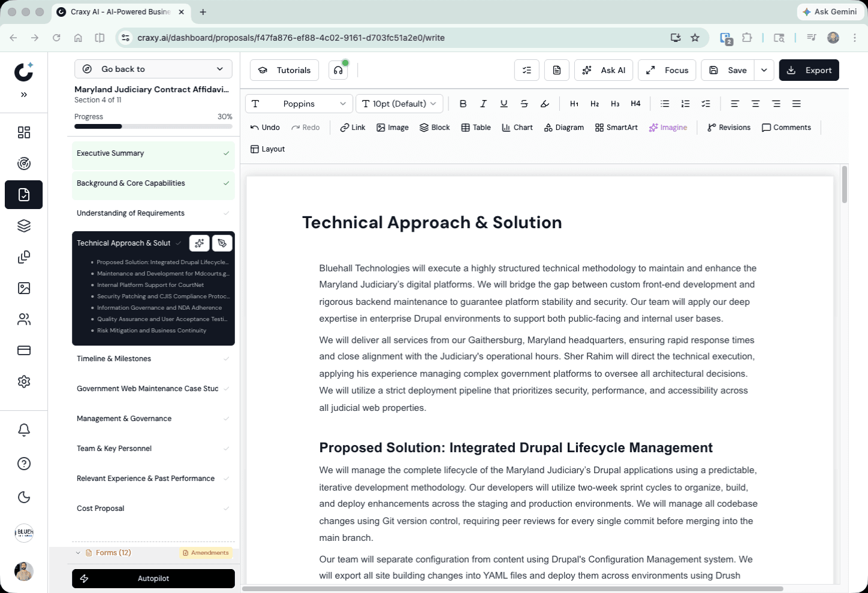The image size is (868, 593).
Task: Click AI sparkle button on Technical Approach section
Action: [x=200, y=243]
